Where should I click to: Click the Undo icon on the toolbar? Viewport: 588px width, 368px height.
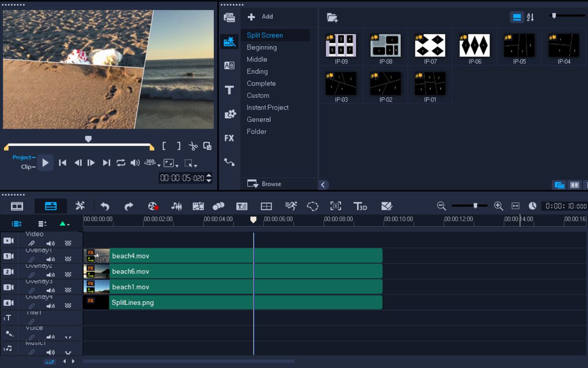coord(104,206)
